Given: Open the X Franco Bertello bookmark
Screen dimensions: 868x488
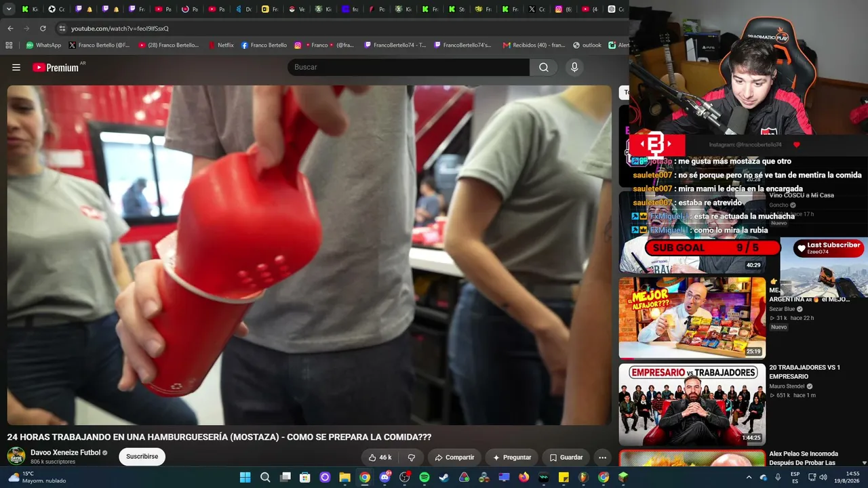Looking at the screenshot, I should pyautogui.click(x=99, y=45).
